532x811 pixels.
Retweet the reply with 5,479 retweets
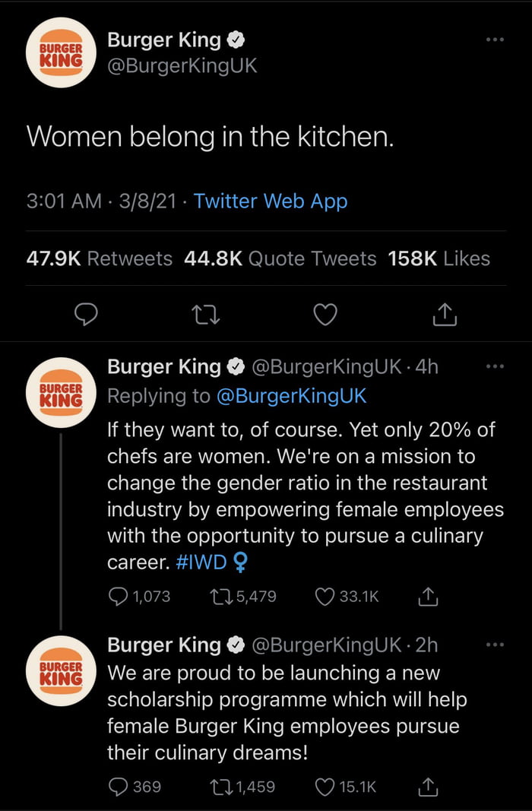(221, 597)
